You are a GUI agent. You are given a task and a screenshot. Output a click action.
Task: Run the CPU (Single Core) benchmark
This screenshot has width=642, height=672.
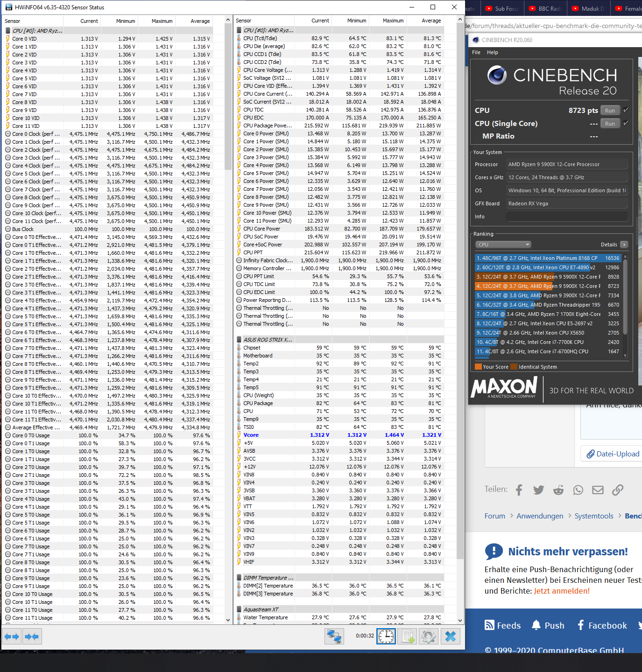[610, 124]
